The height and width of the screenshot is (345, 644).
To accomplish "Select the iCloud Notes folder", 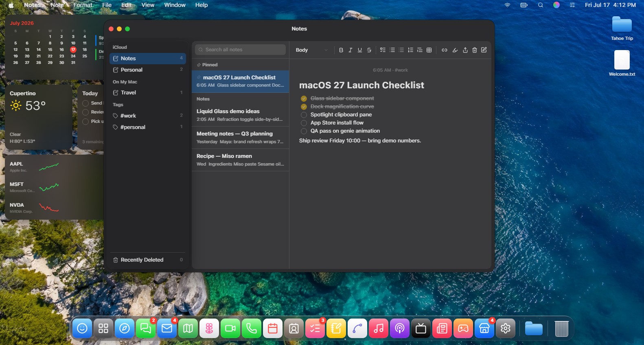I will coord(148,59).
